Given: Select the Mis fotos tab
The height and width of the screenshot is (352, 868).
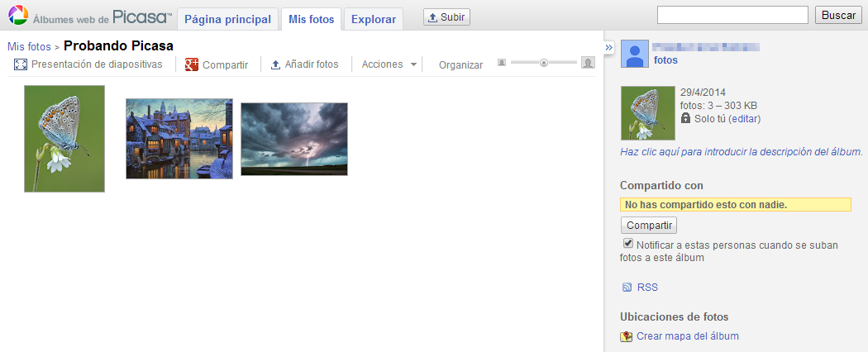Looking at the screenshot, I should 311,19.
